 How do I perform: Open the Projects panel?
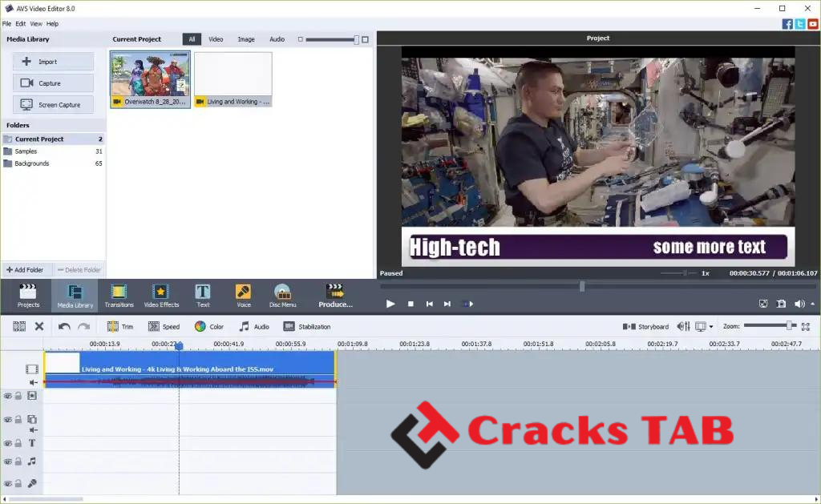click(x=28, y=296)
